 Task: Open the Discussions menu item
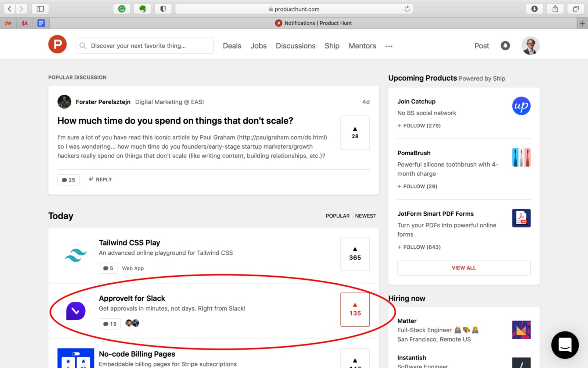(295, 46)
